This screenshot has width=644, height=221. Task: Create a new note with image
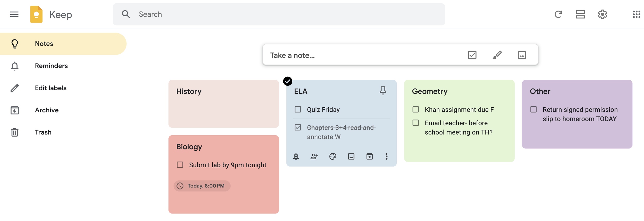point(522,55)
